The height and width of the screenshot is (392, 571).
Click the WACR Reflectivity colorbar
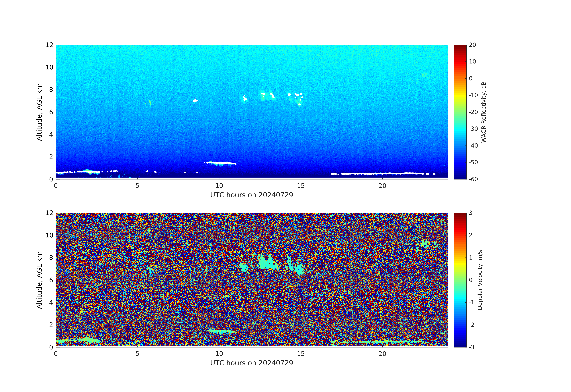(460, 112)
